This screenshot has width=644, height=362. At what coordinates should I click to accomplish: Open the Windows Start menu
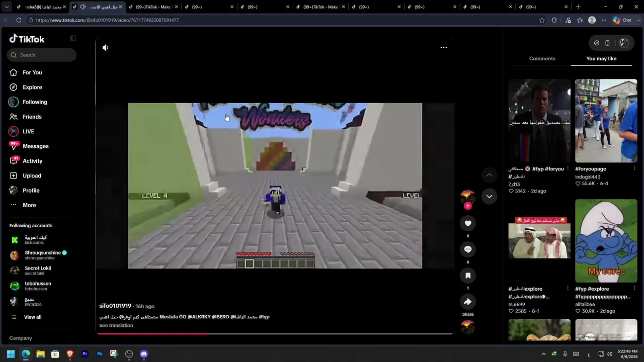[x=11, y=354]
